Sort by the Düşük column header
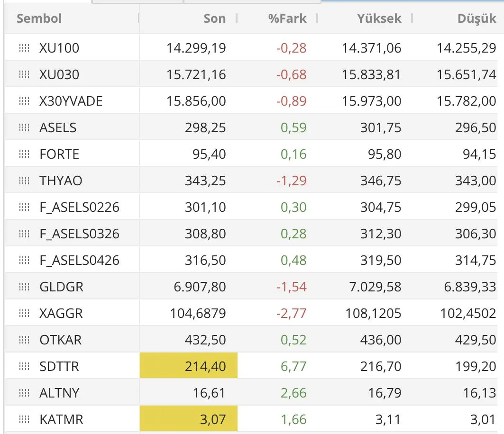This screenshot has height=434, width=504. pyautogui.click(x=477, y=19)
